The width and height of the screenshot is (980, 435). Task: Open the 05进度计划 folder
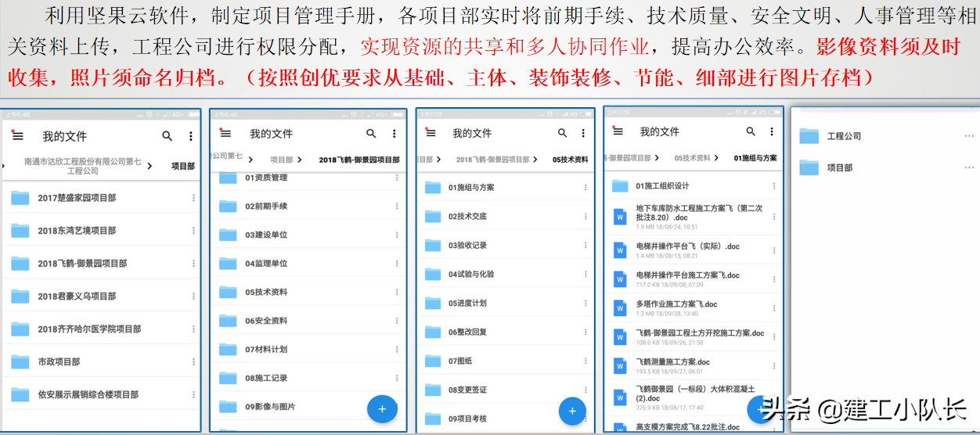click(x=506, y=303)
